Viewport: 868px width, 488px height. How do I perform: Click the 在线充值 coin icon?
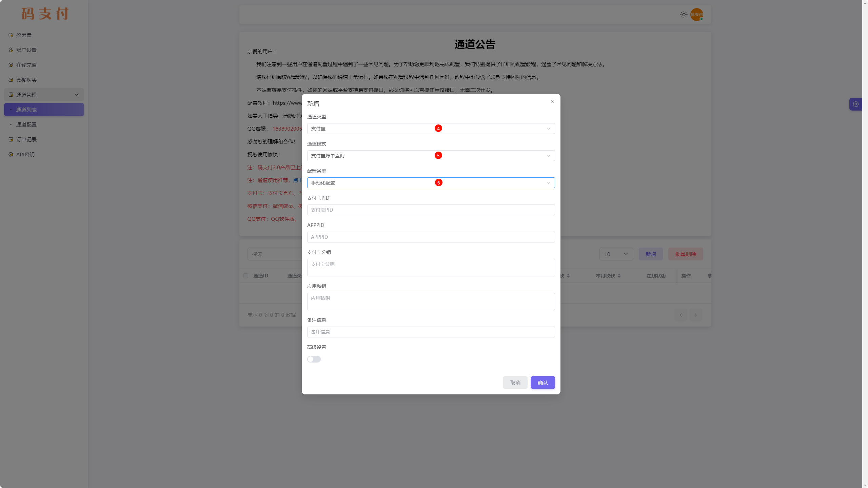click(11, 65)
